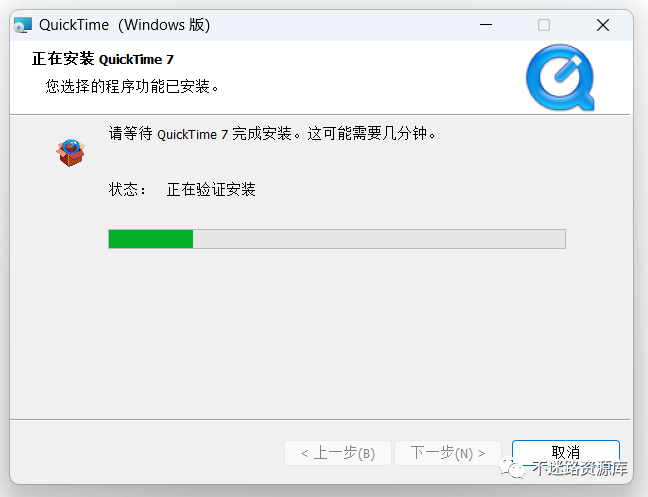Close the QuickTime installer window
The width and height of the screenshot is (648, 497).
coord(603,25)
